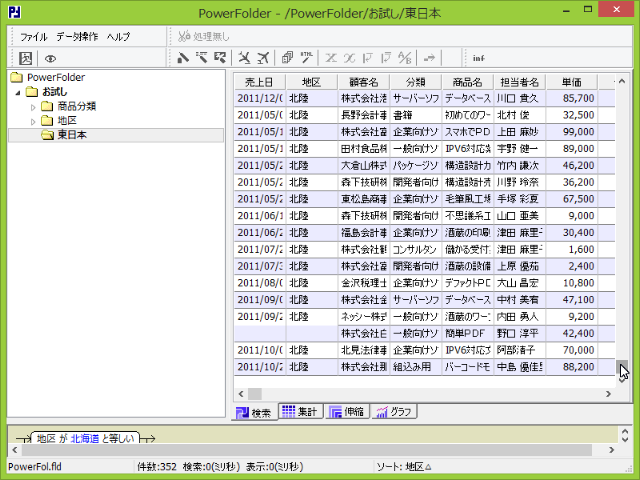The width and height of the screenshot is (640, 480).
Task: Click the 顧客名 column header
Action: (x=364, y=82)
